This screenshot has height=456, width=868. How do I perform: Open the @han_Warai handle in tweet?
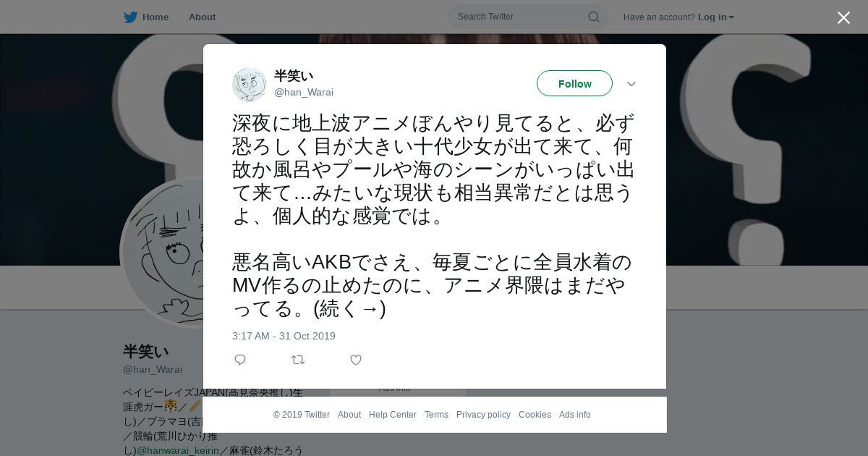pos(304,92)
